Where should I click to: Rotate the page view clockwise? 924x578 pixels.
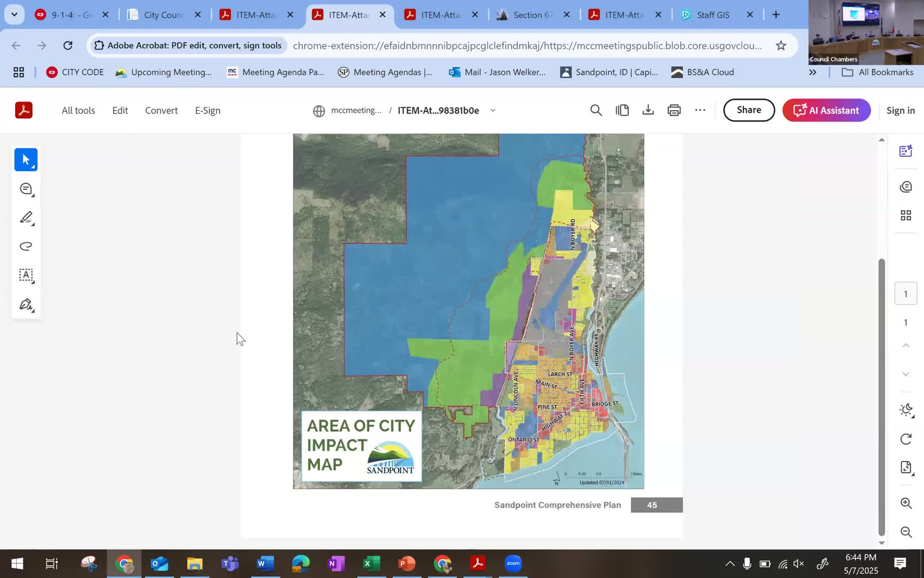[x=906, y=439]
